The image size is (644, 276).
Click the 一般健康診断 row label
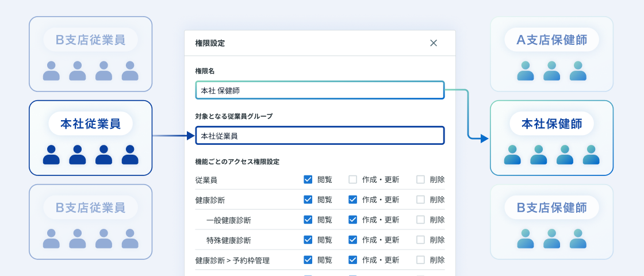pos(228,221)
